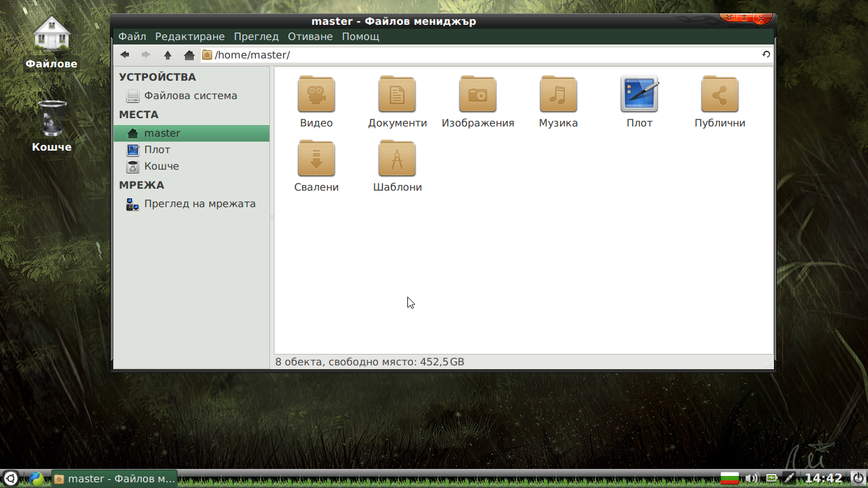This screenshot has height=488, width=868.
Task: Open the parent folder using the up arrow
Action: pyautogui.click(x=168, y=55)
